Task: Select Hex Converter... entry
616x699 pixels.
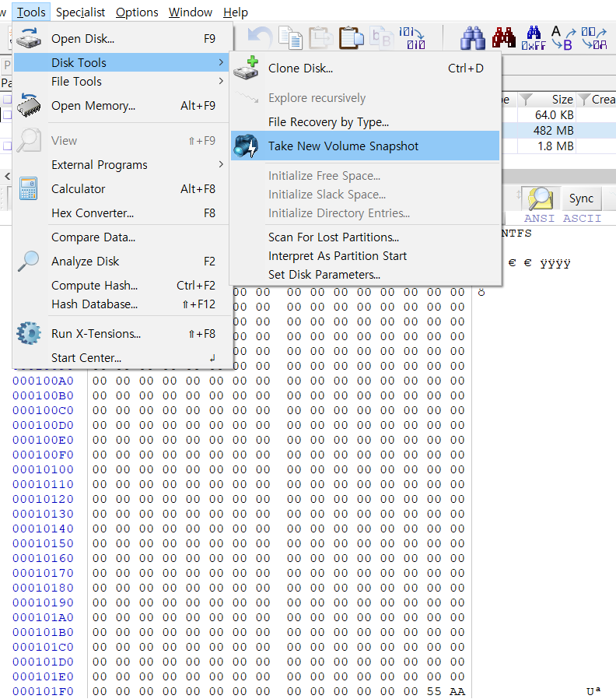Action: tap(121, 213)
